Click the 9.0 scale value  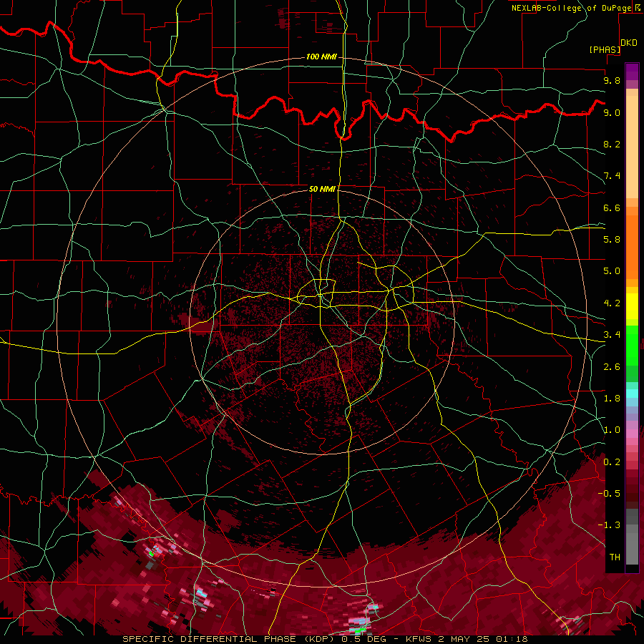tap(612, 112)
